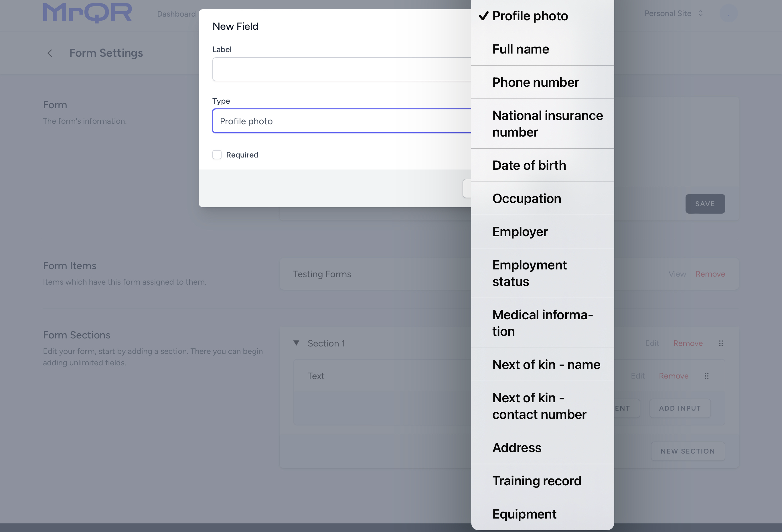
Task: Select Employer option
Action: click(542, 232)
